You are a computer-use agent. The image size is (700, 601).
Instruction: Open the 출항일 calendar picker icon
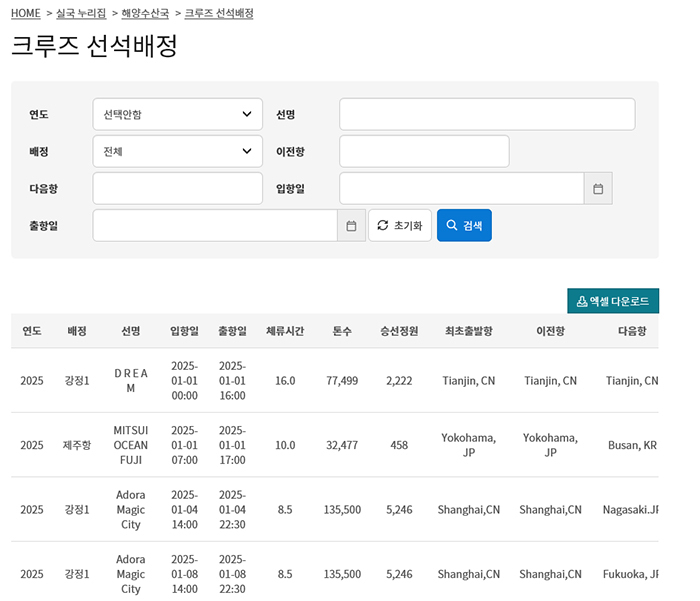tap(351, 225)
